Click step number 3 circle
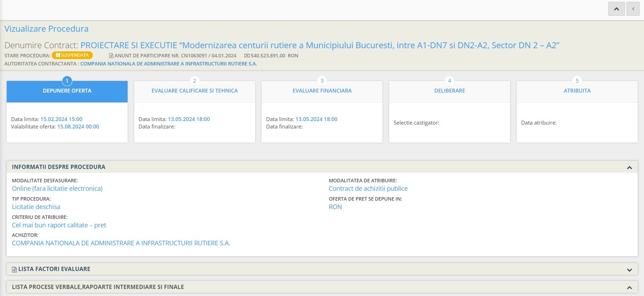The height and width of the screenshot is (296, 644). click(x=322, y=81)
